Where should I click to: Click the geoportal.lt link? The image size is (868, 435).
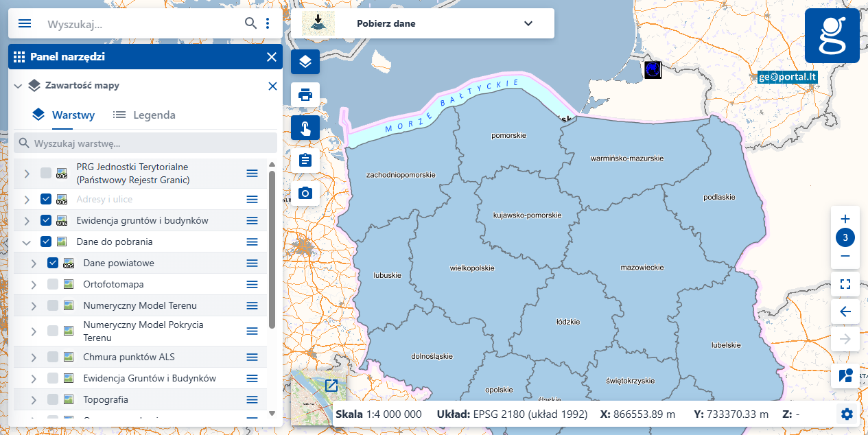click(x=787, y=77)
